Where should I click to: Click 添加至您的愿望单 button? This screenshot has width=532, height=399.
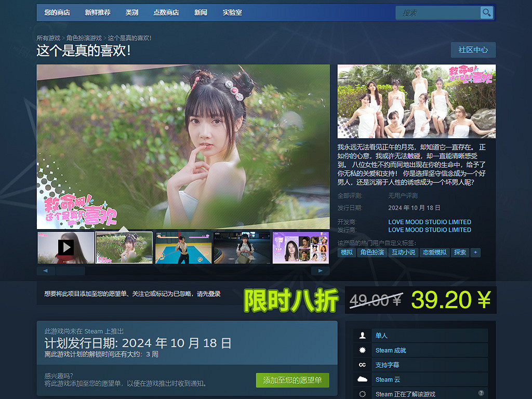point(292,380)
